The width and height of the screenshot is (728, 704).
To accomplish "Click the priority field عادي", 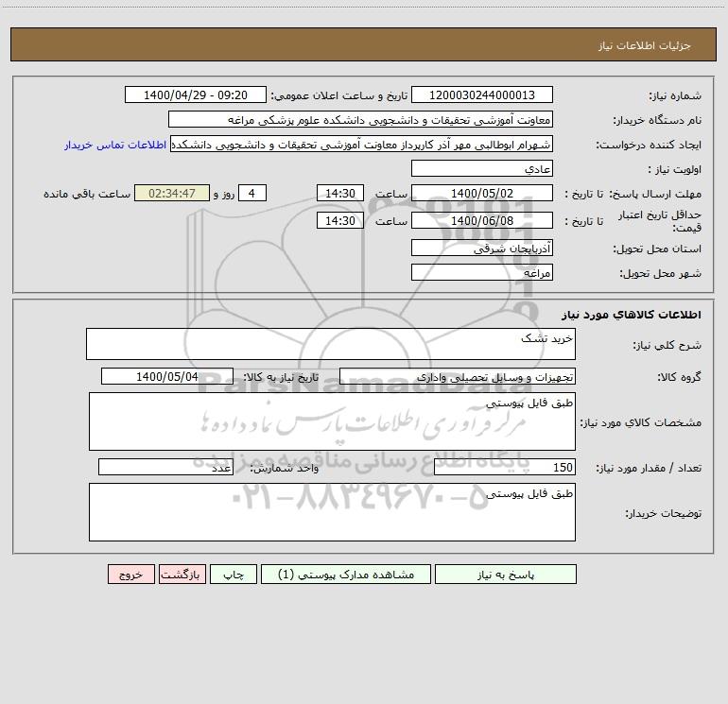I will 482,168.
